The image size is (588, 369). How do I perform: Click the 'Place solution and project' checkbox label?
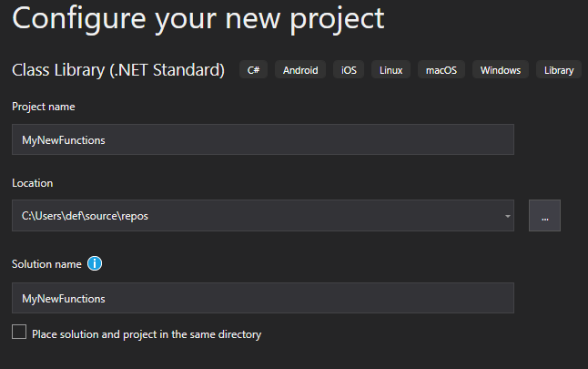pos(147,334)
